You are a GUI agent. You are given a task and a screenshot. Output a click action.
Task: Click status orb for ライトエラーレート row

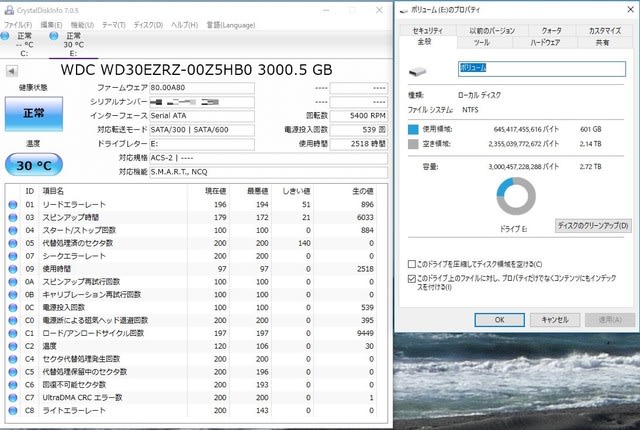[13, 410]
